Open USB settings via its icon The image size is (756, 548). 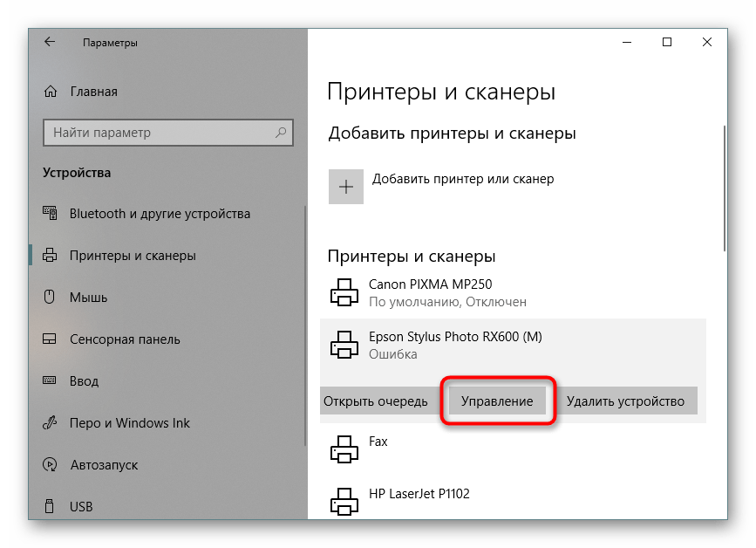(48, 507)
